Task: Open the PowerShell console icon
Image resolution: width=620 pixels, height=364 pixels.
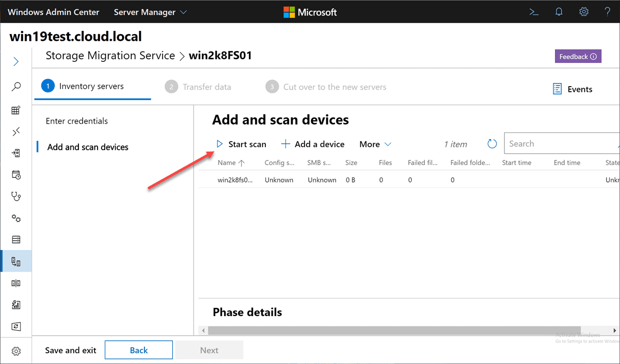Action: (x=534, y=12)
